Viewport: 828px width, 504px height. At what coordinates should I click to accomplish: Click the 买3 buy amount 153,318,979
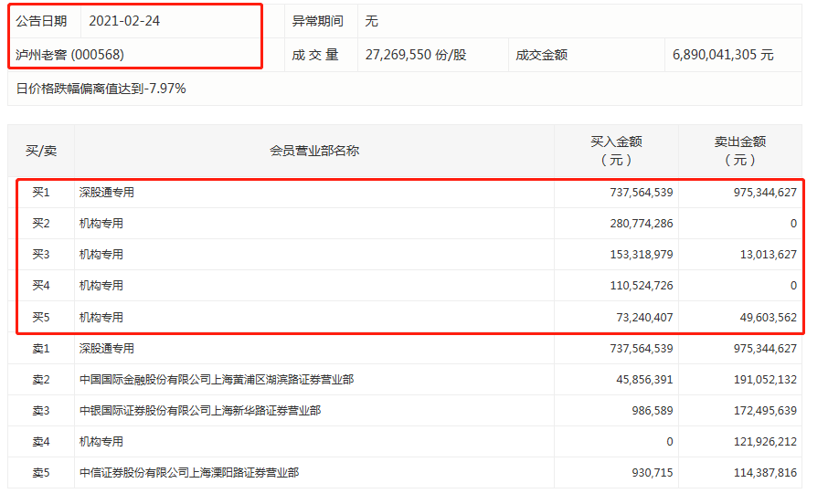[x=632, y=255]
